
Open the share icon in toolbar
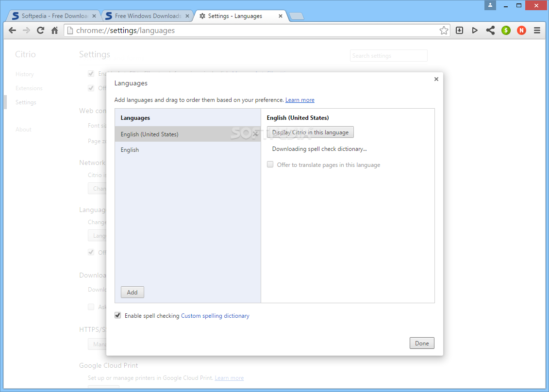490,31
